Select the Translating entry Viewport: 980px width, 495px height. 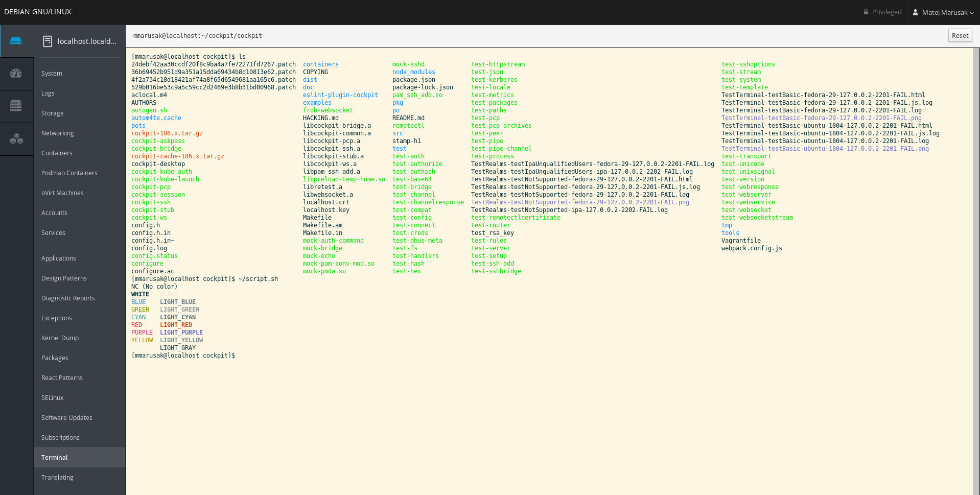pyautogui.click(x=57, y=477)
